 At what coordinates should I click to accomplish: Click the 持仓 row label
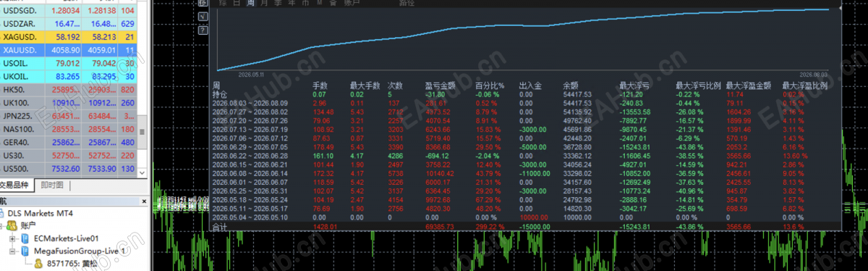[219, 93]
